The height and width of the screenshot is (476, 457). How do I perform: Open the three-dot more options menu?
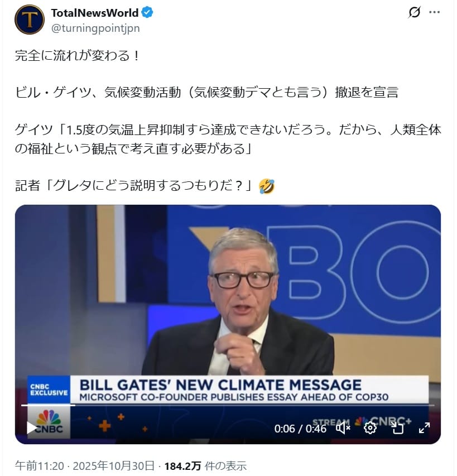click(x=434, y=12)
